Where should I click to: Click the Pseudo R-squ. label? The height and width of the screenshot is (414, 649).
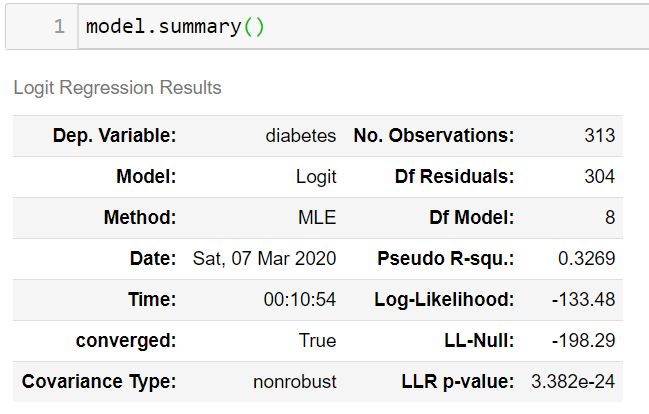click(x=446, y=259)
